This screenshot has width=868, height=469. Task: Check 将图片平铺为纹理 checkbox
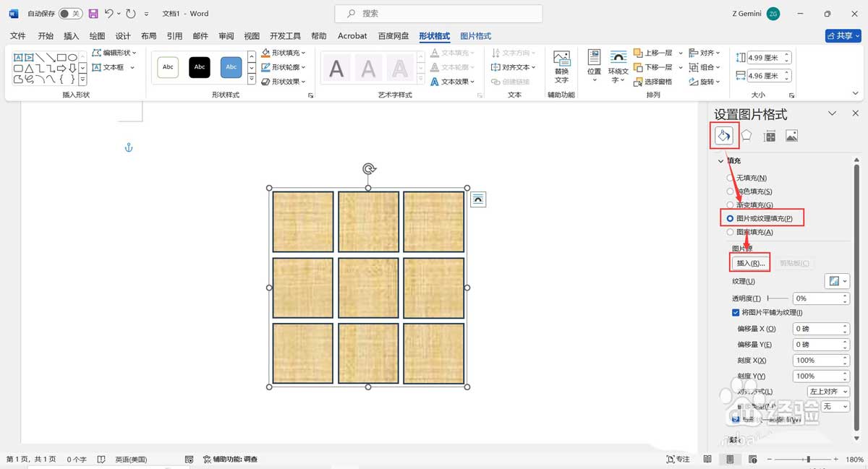(735, 312)
